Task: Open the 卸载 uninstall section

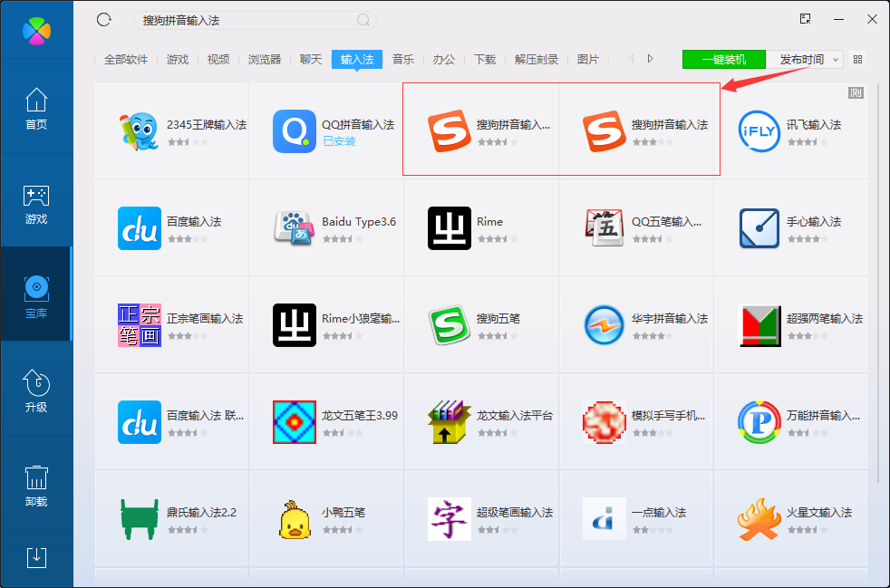Action: (x=36, y=486)
